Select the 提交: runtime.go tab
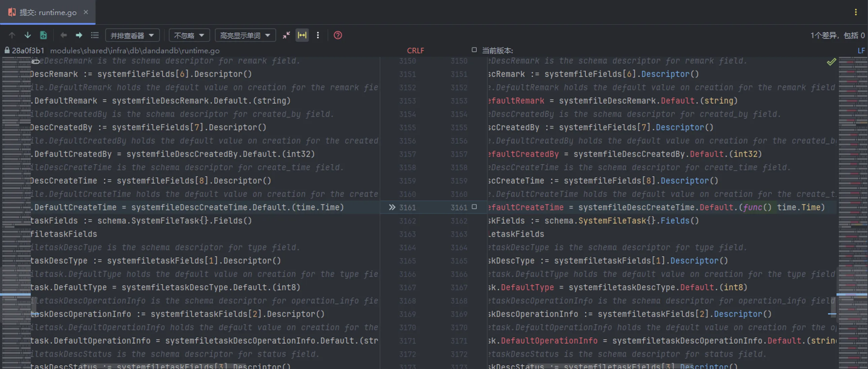Viewport: 868px width, 369px height. tap(47, 12)
